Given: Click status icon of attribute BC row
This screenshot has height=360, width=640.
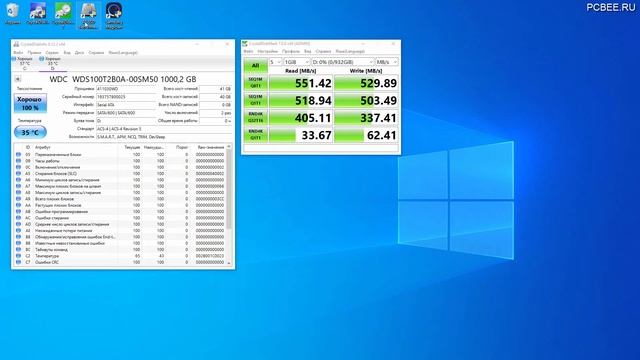Looking at the screenshot, I should click(x=18, y=249).
